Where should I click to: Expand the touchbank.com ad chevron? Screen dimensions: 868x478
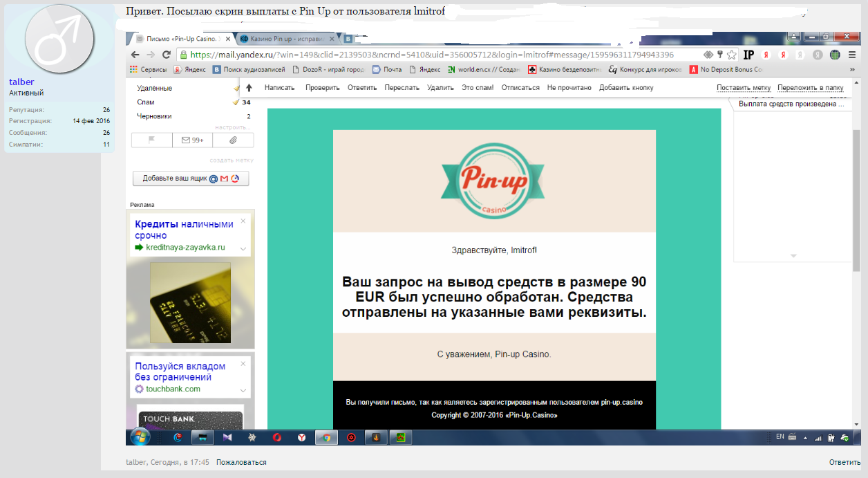pos(243,390)
